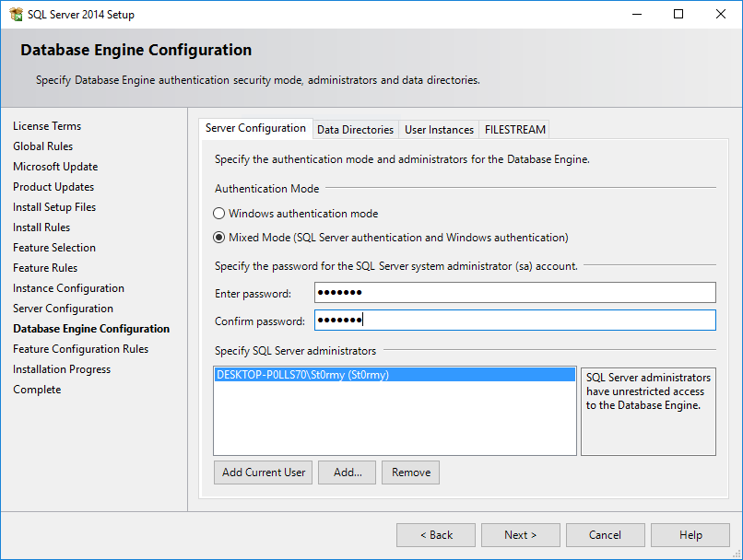Click the window resize grip corner
Screen dimensions: 743x560
737,554
